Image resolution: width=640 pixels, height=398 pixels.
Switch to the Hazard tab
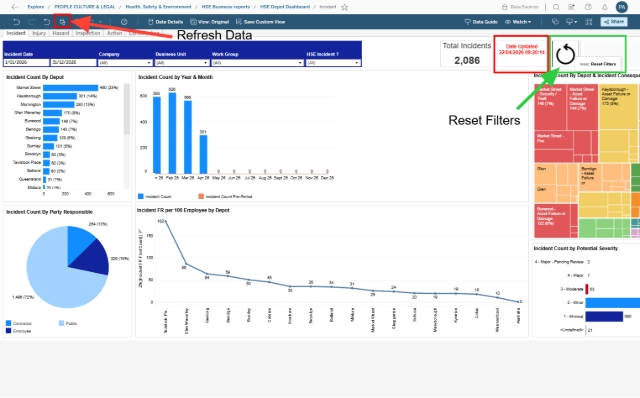[x=60, y=33]
